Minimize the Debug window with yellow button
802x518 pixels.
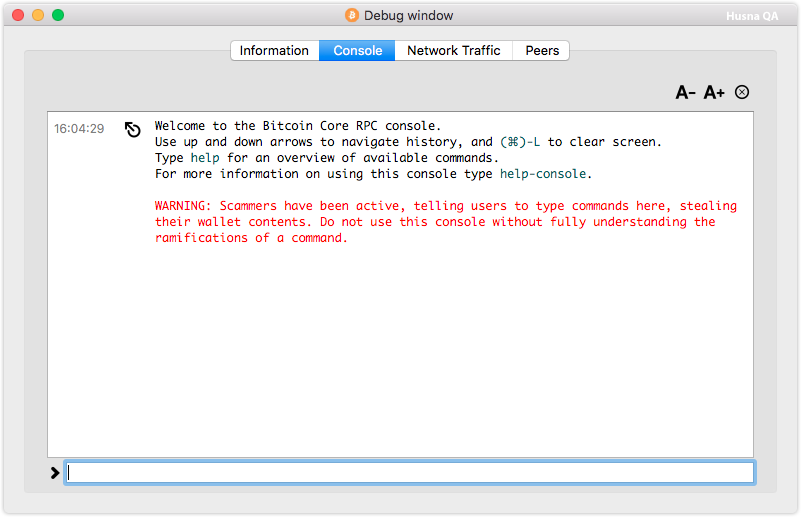tap(38, 15)
